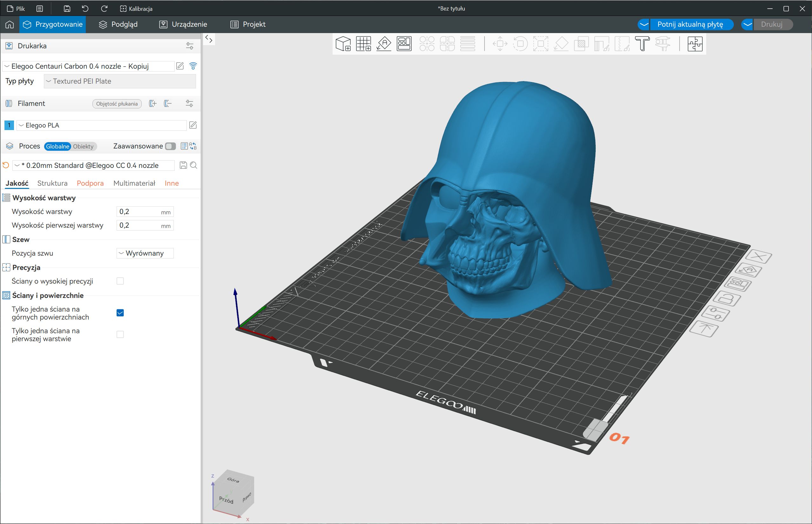The image size is (812, 524).
Task: Open Drukarka section settings sliders icon
Action: pyautogui.click(x=190, y=46)
